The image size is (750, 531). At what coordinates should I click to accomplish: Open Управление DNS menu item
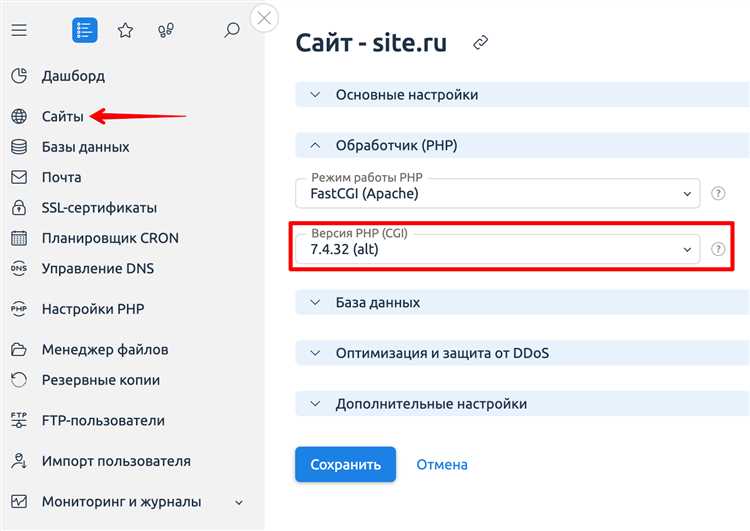[98, 268]
